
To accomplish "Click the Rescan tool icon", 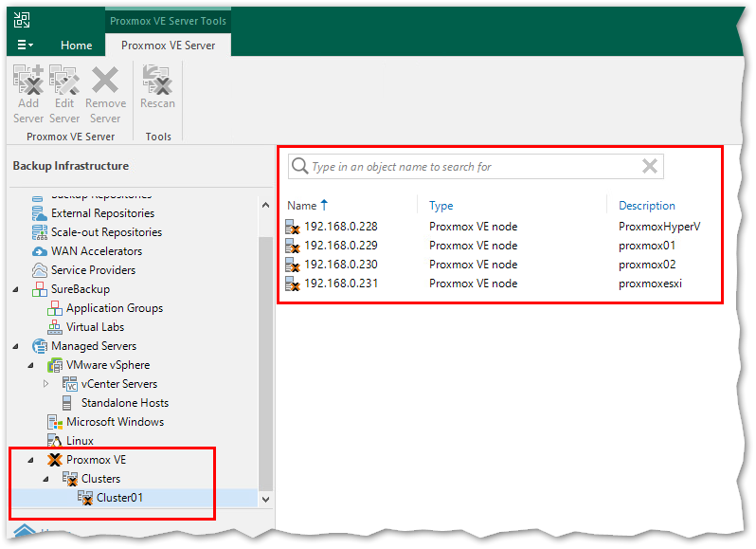I will 157,82.
